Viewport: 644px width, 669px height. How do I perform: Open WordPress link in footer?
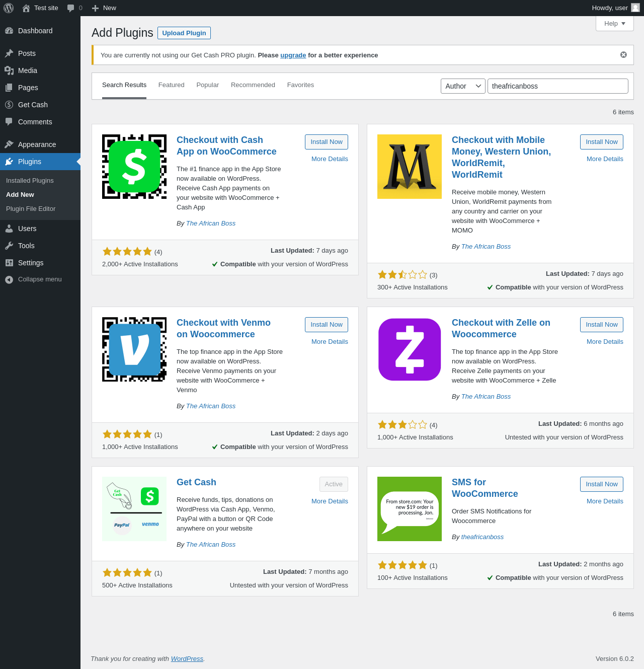click(x=187, y=659)
